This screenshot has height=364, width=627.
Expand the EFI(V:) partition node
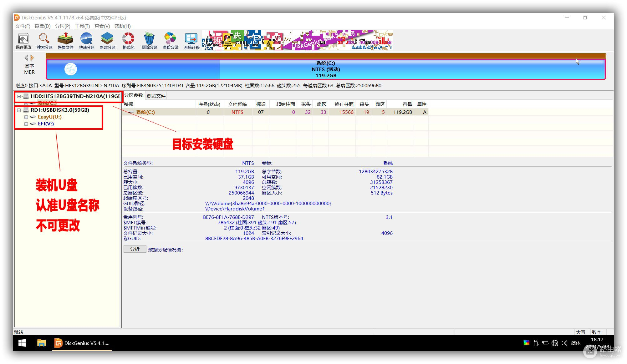pos(26,124)
